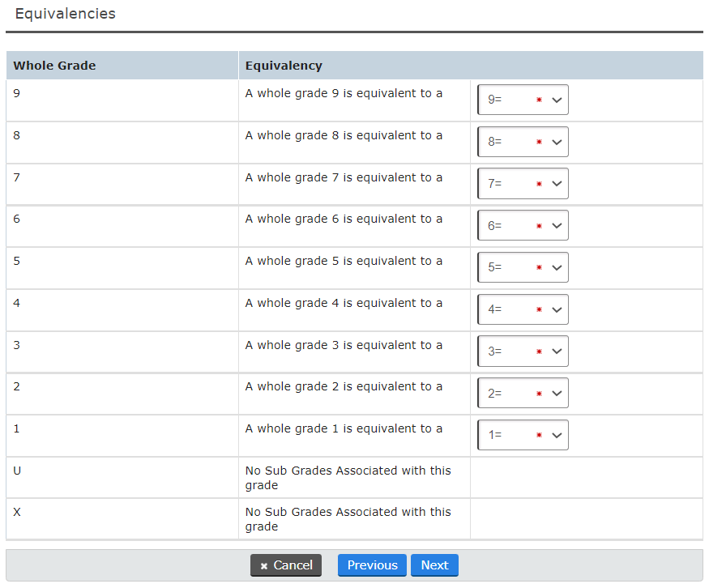Expand the grade 4 equivalency dropdown

pos(522,309)
